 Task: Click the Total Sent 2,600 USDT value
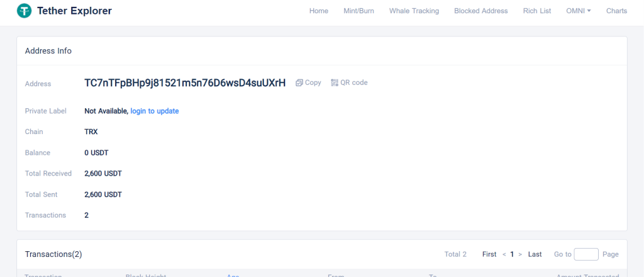point(103,195)
